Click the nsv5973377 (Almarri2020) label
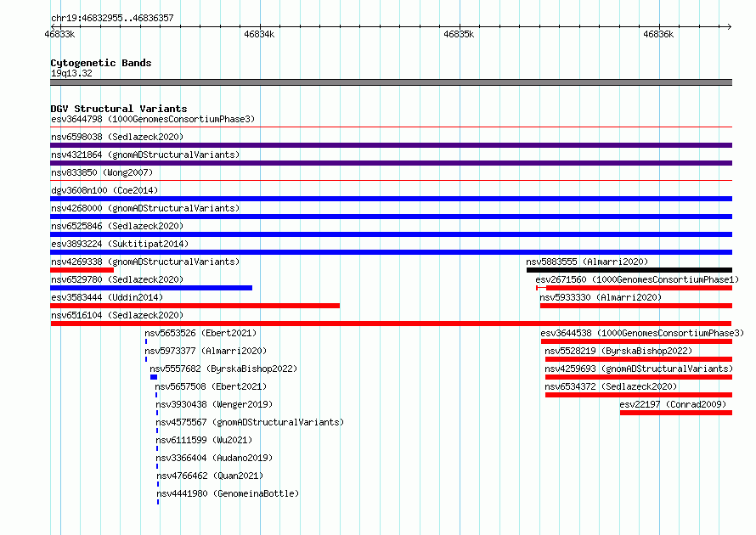 (206, 351)
